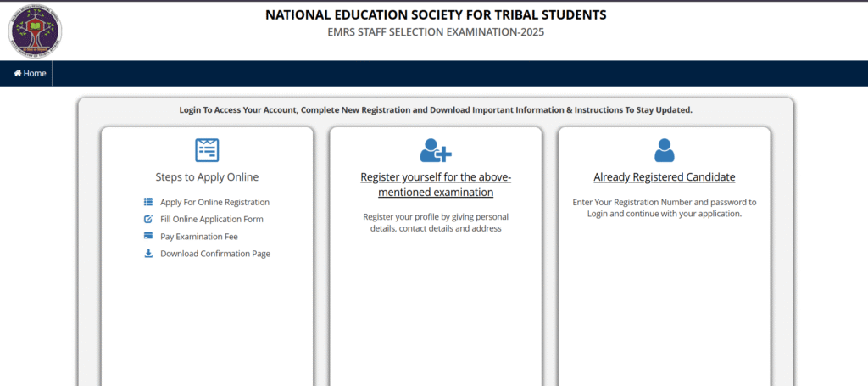
Task: Click the download icon beside Download Confirmation Page
Action: click(148, 253)
